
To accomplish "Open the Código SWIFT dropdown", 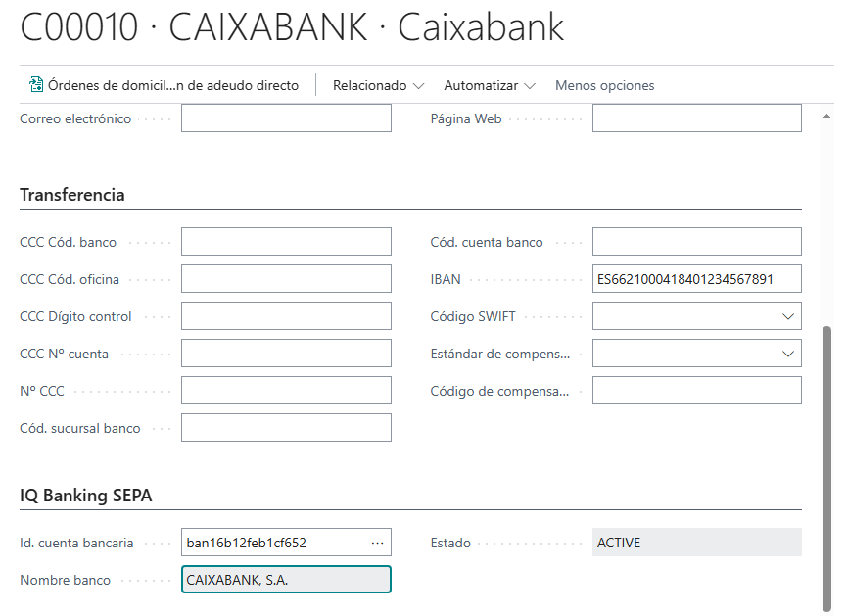I will (x=789, y=315).
